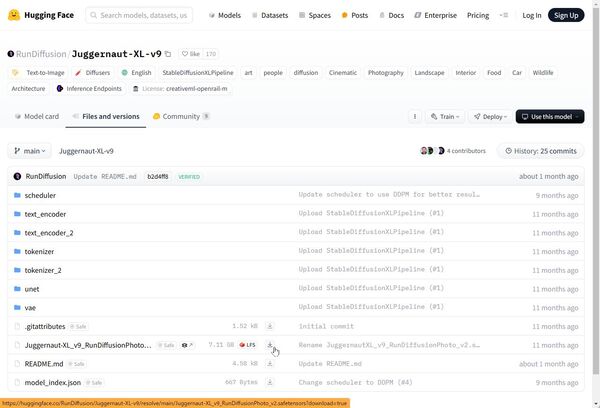Like the Juggernaut-XL-v9 model
600x408 pixels.
191,54
